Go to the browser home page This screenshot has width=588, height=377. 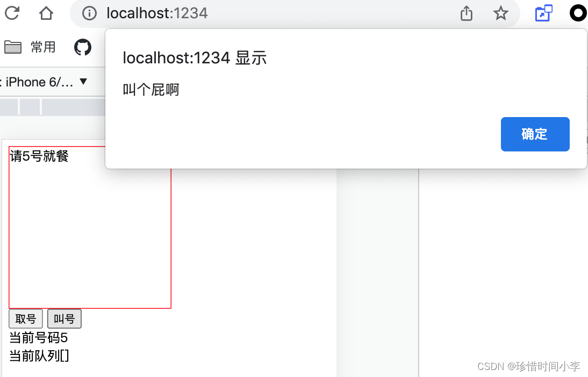(x=46, y=13)
